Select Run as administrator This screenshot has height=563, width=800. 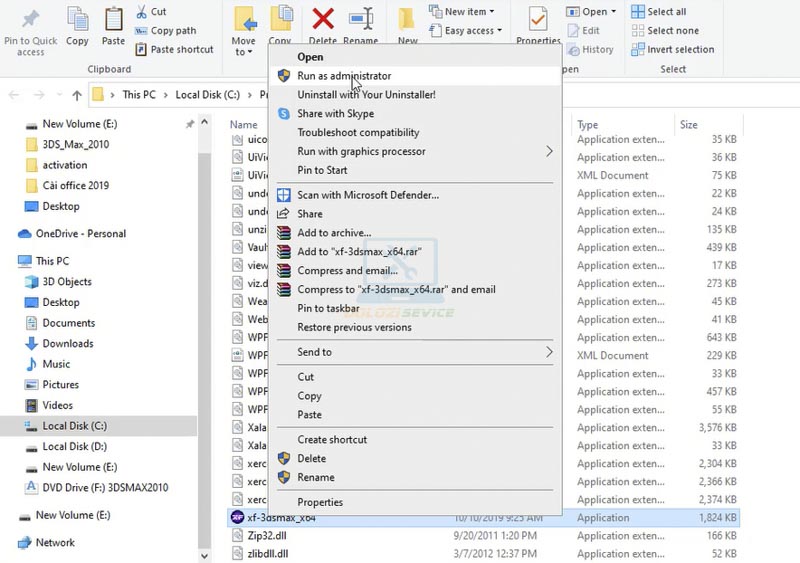coord(415,76)
